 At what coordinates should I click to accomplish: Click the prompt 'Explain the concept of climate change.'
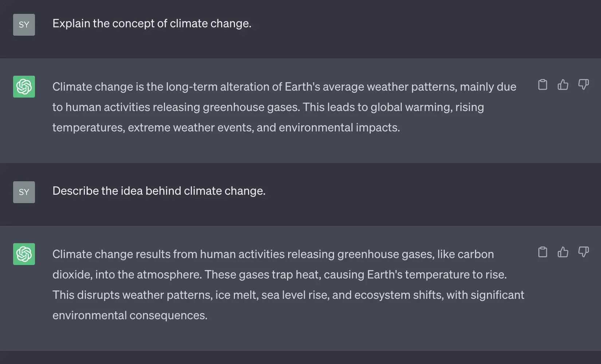[152, 23]
